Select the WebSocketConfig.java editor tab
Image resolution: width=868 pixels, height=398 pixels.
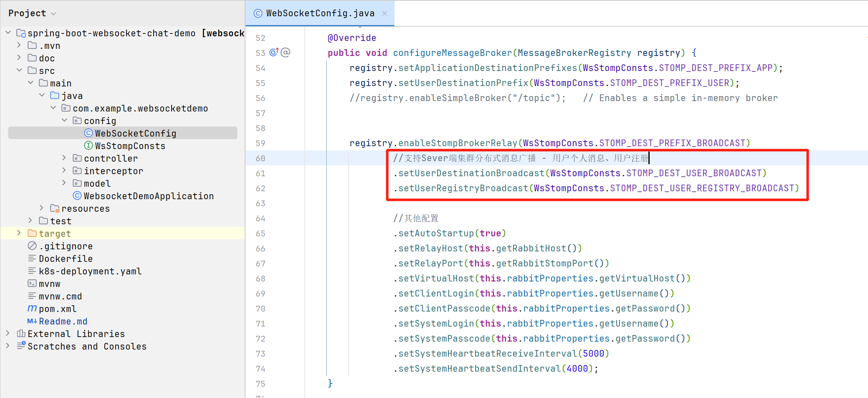click(320, 13)
